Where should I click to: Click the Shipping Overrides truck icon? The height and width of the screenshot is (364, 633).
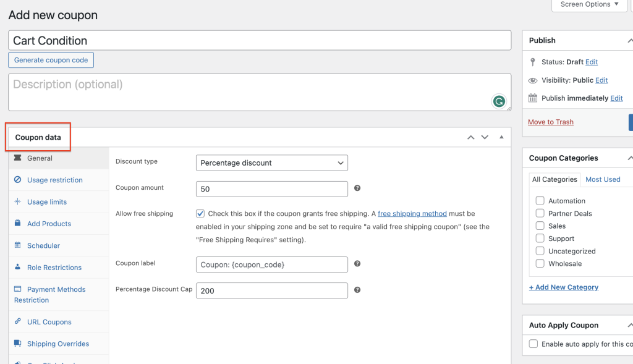pos(18,343)
